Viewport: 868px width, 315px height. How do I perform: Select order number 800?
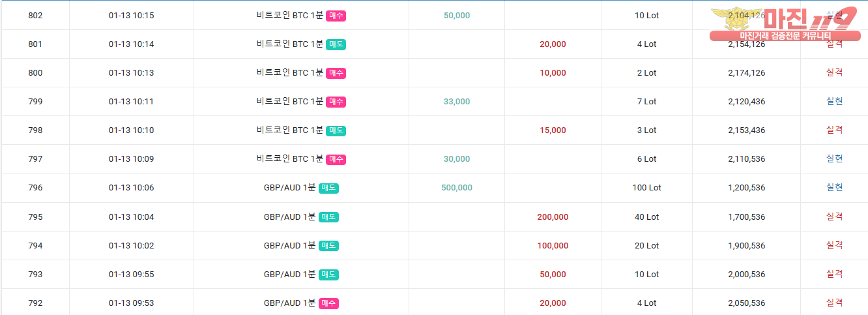(35, 73)
